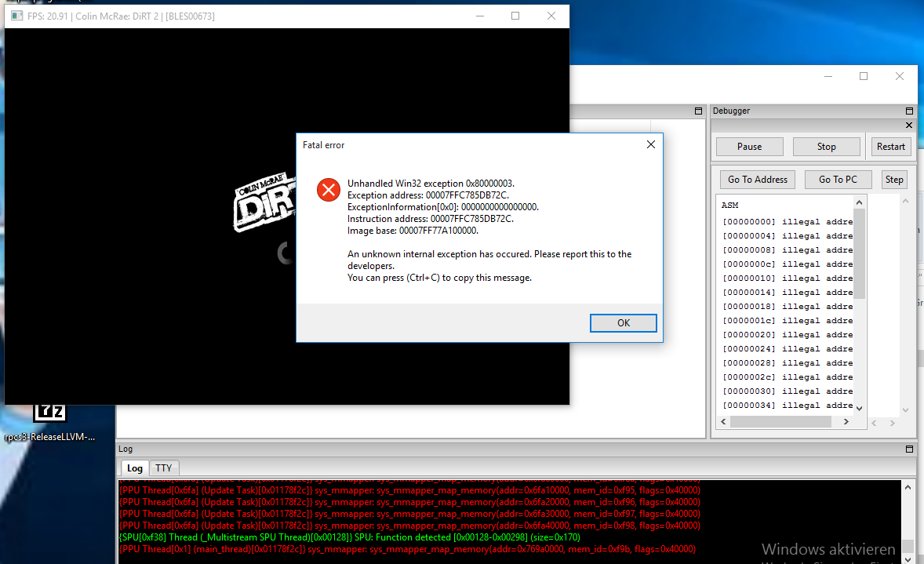Switch to the TTY tab
Viewport: 924px width, 564px height.
[163, 468]
